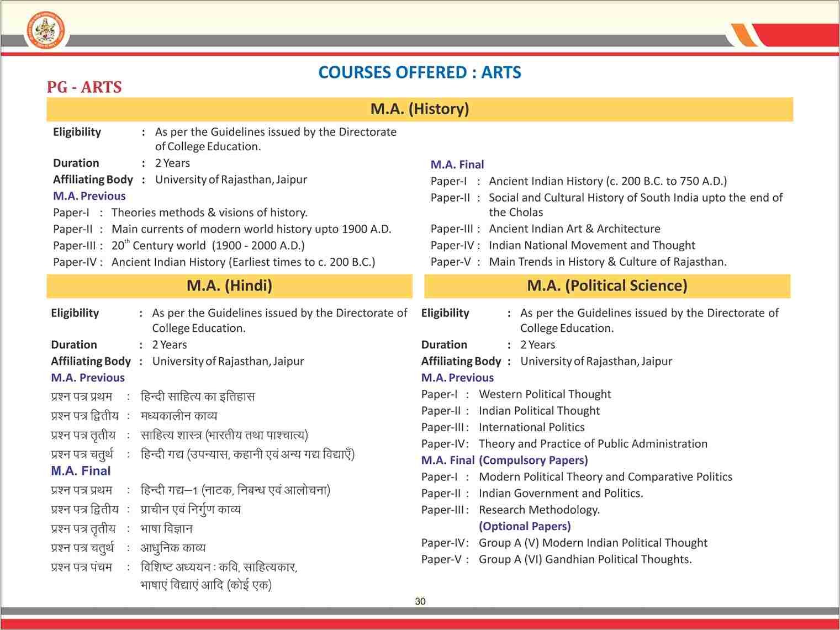Click 'Western Political Thought'
This screenshot has height=630, width=840.
[x=545, y=394]
